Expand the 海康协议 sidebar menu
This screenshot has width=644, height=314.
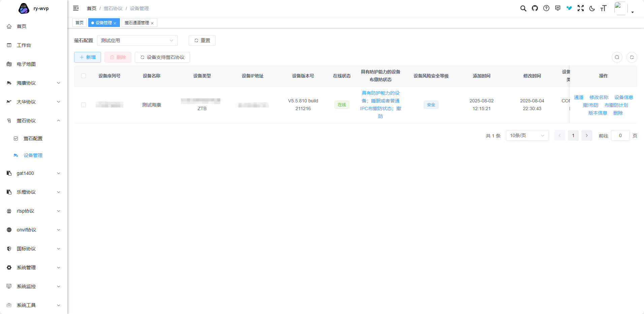[x=34, y=83]
